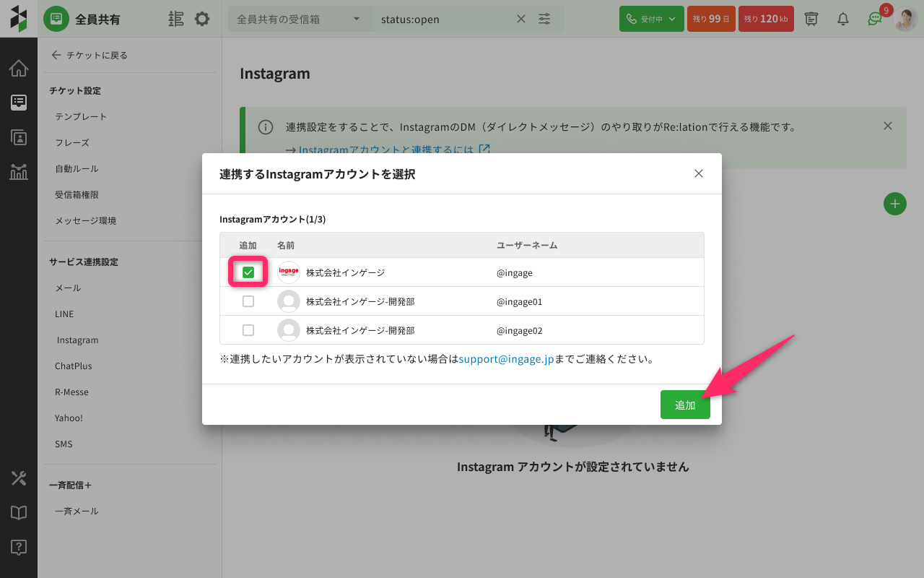Image resolution: width=924 pixels, height=578 pixels.
Task: Open the 受付中 status dropdown
Action: coord(651,19)
